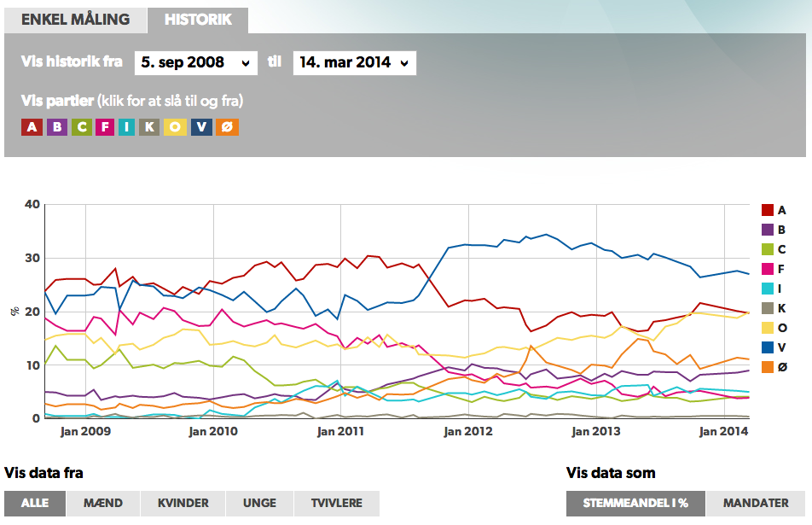Open the start date dropdown 5. sep 2008
The width and height of the screenshot is (812, 525).
point(196,62)
